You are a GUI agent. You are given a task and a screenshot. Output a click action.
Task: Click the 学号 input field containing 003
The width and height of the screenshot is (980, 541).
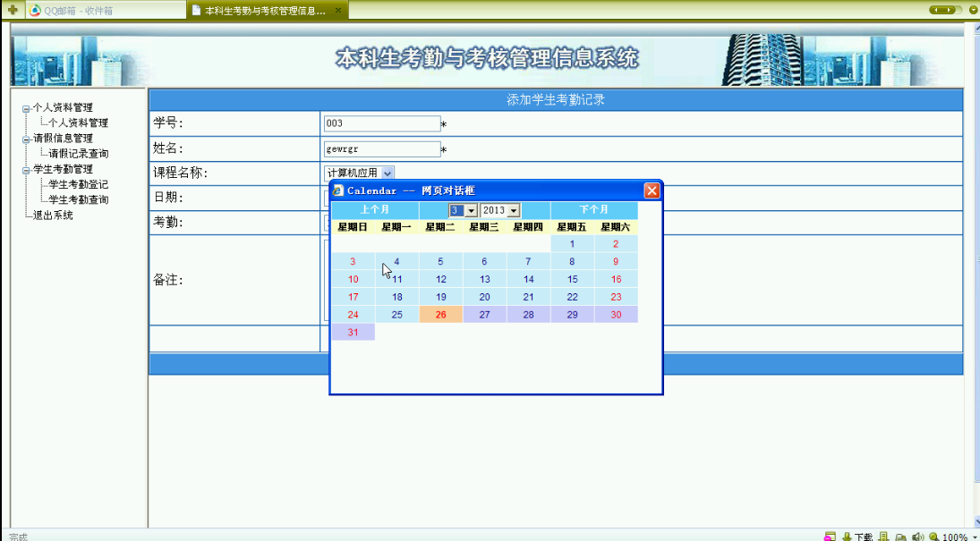382,123
